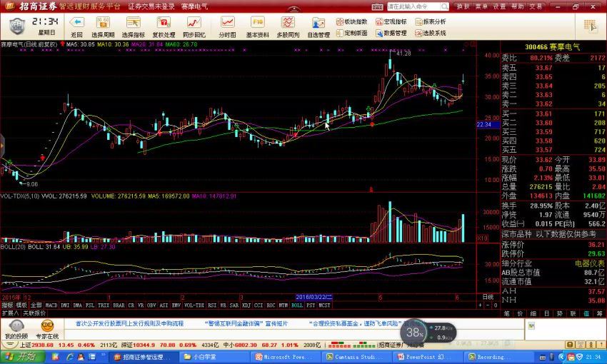Viewport: 607px width, 364px height.
Task: Select the 全部 indicator tab
Action: pyautogui.click(x=36, y=305)
